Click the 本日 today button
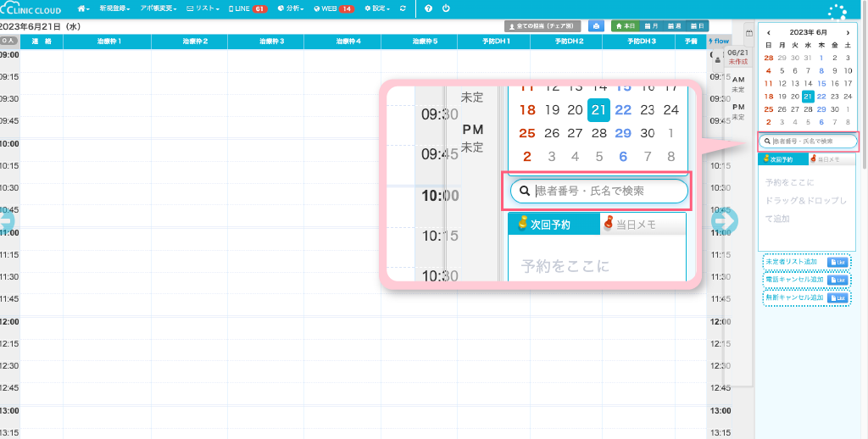 click(625, 26)
